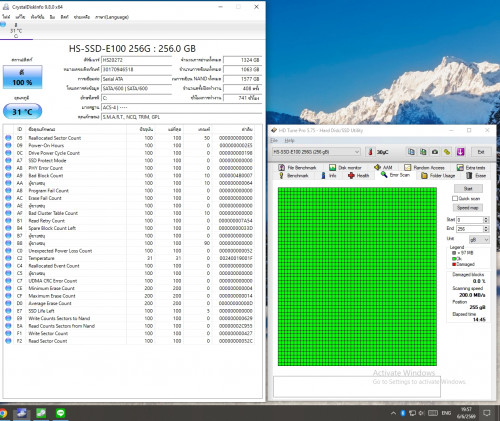
Task: Click the End value spinner arrows
Action: [486, 229]
